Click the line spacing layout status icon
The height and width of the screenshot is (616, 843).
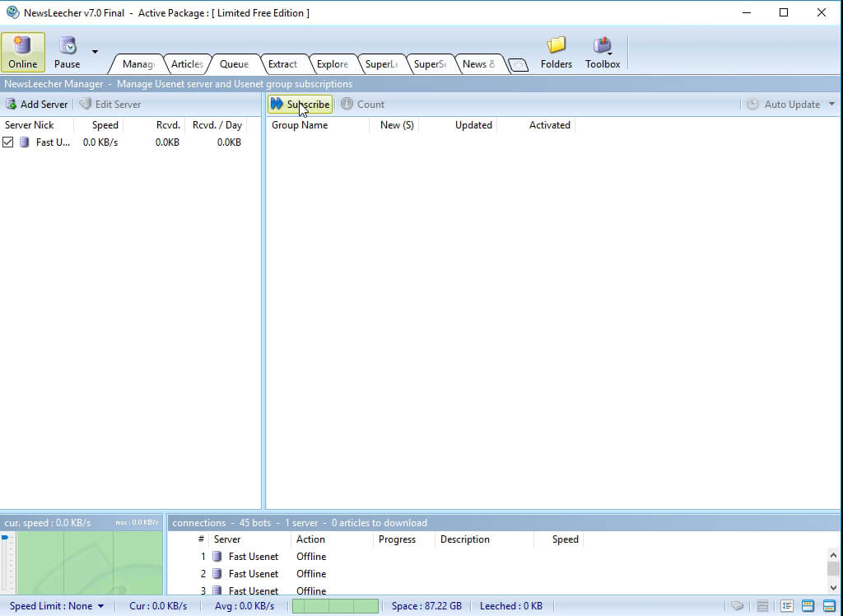(x=787, y=606)
